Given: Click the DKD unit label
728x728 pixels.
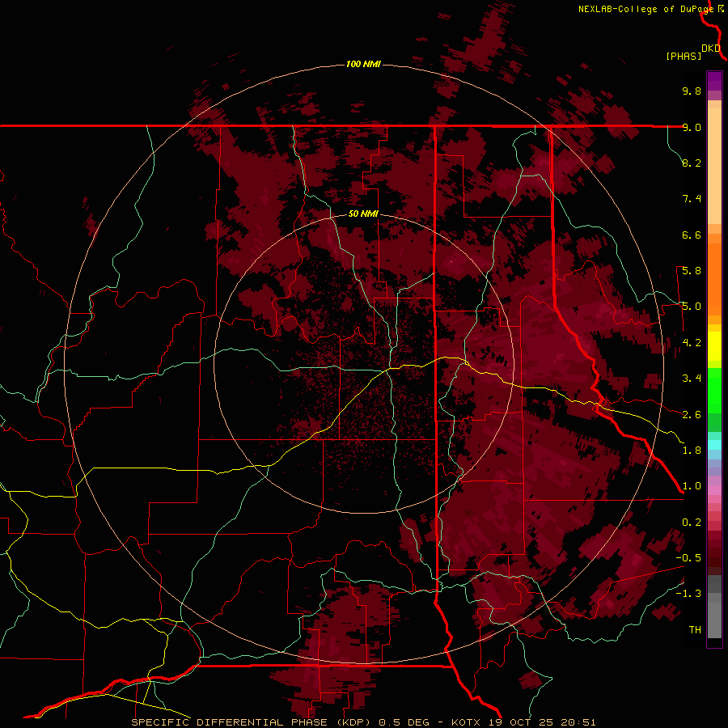Looking at the screenshot, I should tap(711, 49).
